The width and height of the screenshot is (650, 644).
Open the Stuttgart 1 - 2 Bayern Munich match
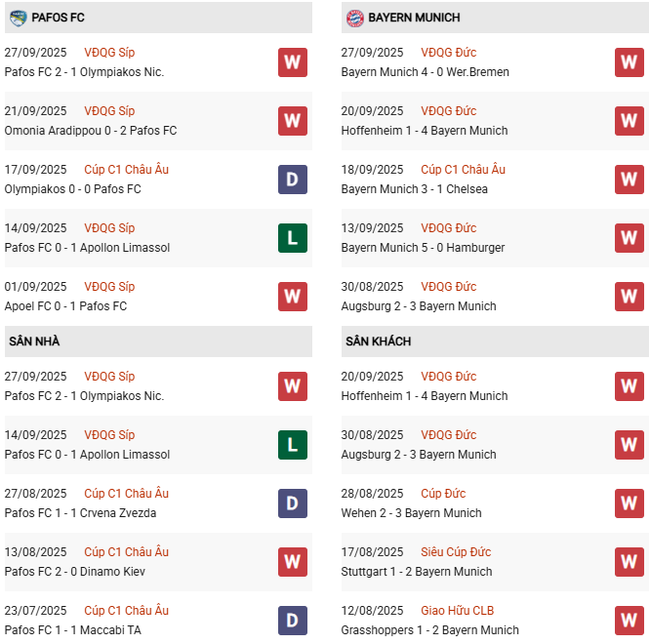pos(417,572)
